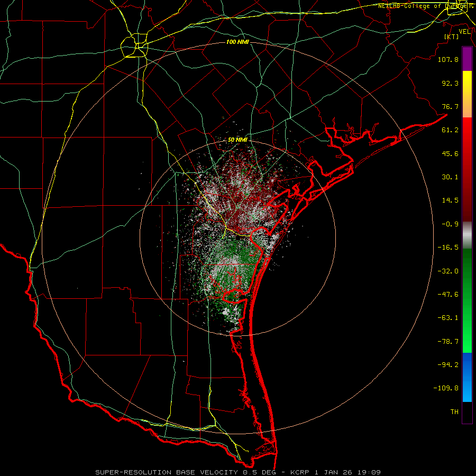Screen dimensions: 476x476
Task: Select the -47.6 legend value
Action: (448, 295)
